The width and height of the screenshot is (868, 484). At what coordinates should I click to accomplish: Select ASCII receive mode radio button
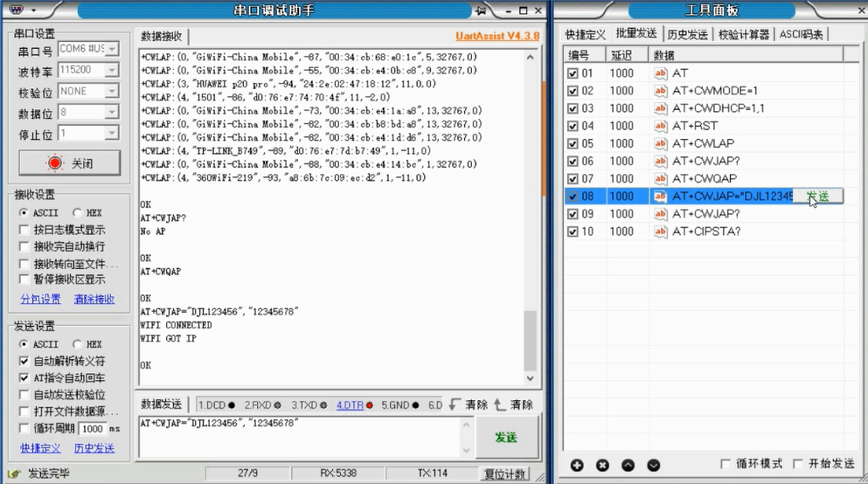click(x=24, y=212)
